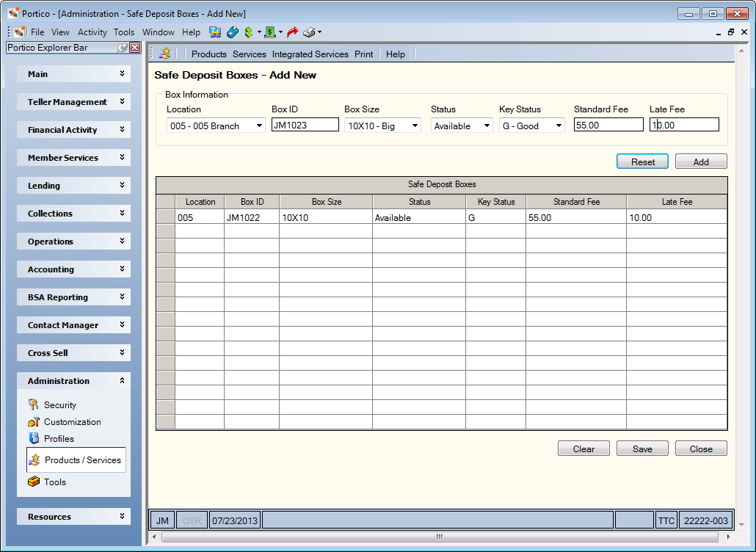Open the Box Size dropdown

pyautogui.click(x=382, y=126)
